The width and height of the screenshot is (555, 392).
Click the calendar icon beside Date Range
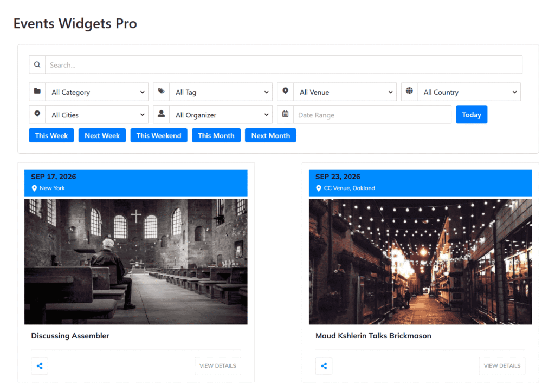(285, 114)
